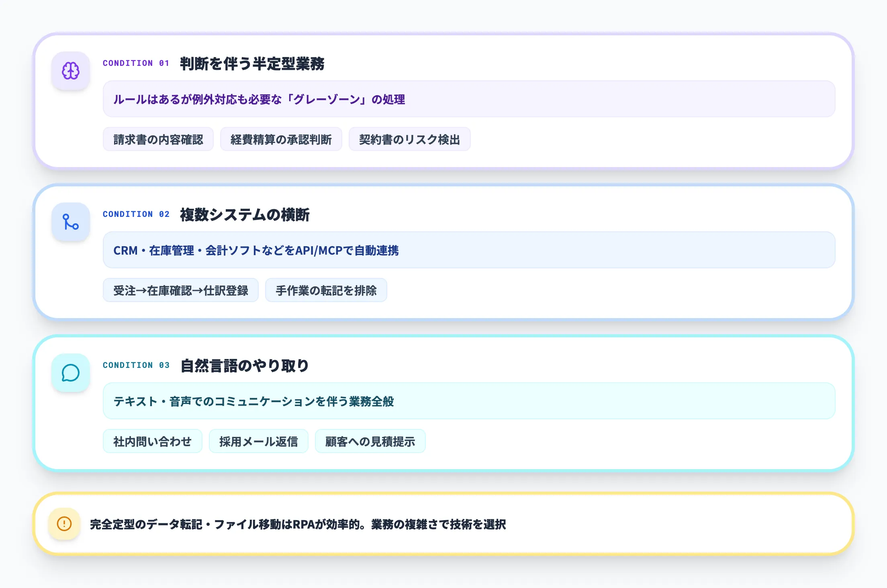Click the 社内問い合わせ chip

(x=153, y=441)
